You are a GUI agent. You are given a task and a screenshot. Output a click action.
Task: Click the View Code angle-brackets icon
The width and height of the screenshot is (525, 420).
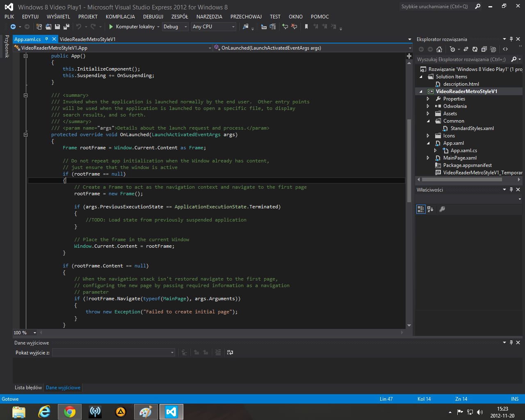pos(505,49)
